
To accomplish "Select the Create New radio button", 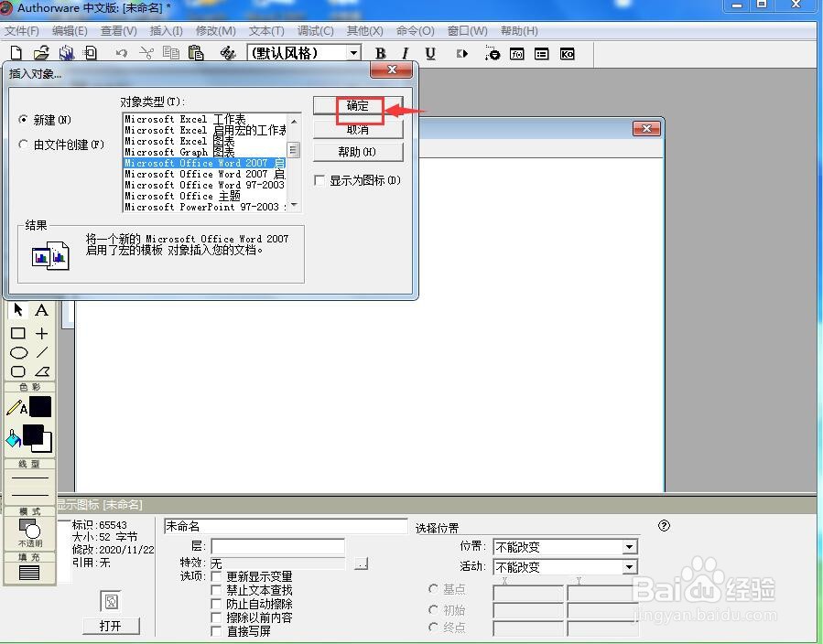I will pyautogui.click(x=23, y=120).
